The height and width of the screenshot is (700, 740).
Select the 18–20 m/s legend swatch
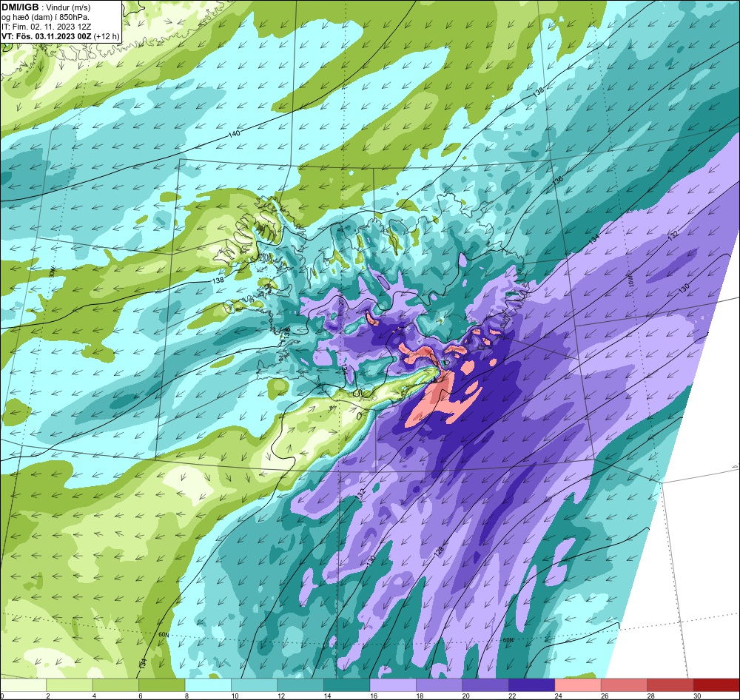[440, 684]
